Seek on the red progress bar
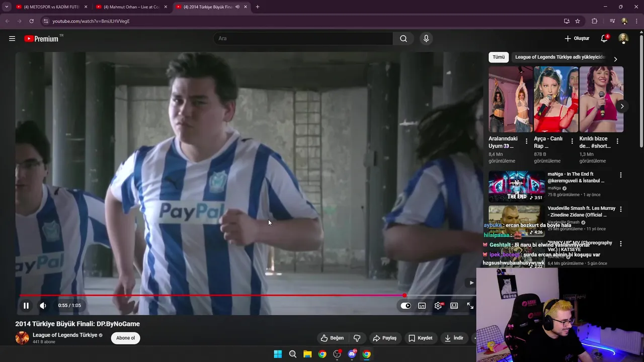The height and width of the screenshot is (362, 644). pos(247,296)
